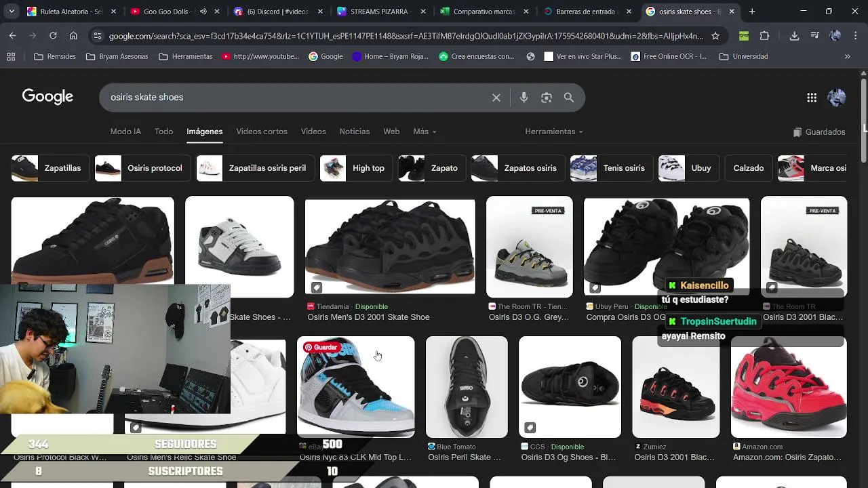Viewport: 868px width, 488px height.
Task: Open the Bryam Asesorias bookmark folder
Action: [x=117, y=56]
